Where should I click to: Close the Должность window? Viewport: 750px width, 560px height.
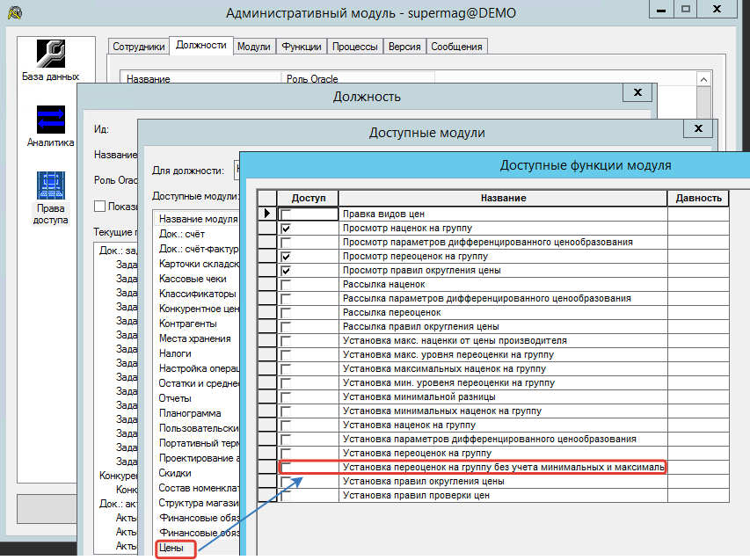click(637, 92)
